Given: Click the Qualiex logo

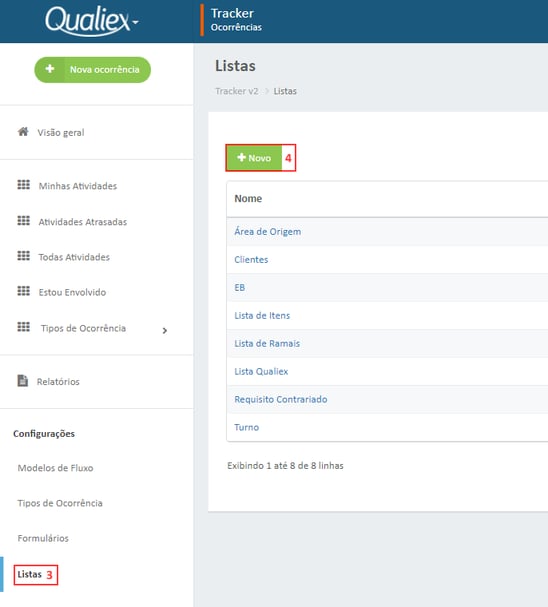Looking at the screenshot, I should point(88,20).
